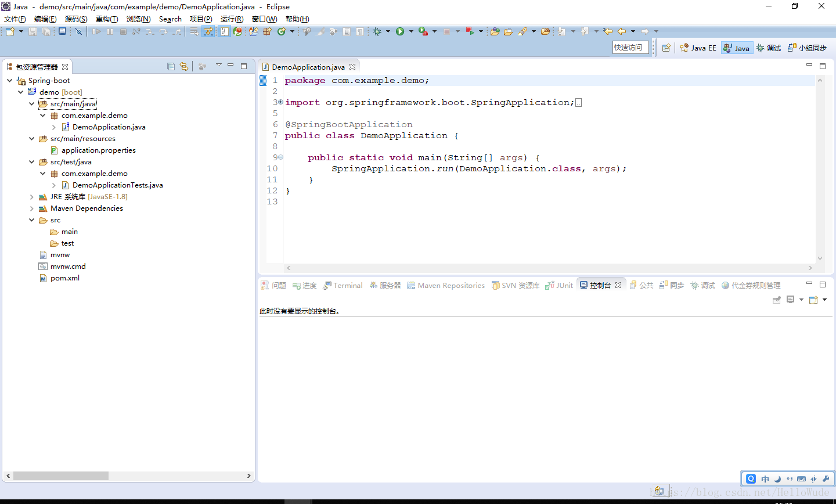Close the DemoApplication.java editor tab

pyautogui.click(x=352, y=67)
